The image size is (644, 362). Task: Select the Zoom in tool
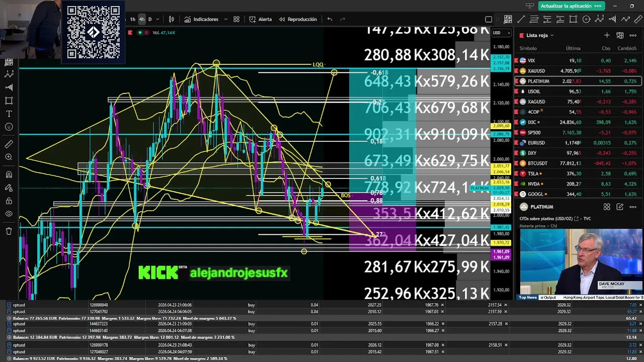[9, 157]
